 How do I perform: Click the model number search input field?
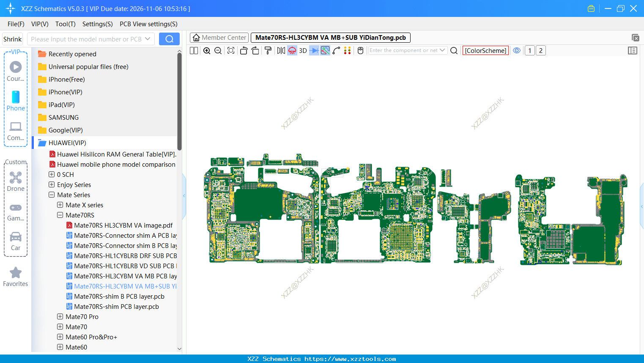click(x=86, y=39)
